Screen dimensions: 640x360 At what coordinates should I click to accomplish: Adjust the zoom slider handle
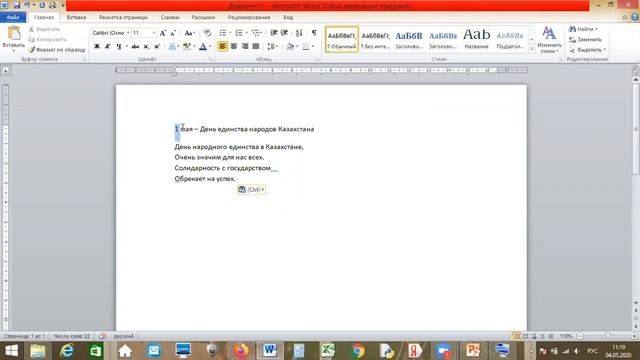(x=608, y=336)
